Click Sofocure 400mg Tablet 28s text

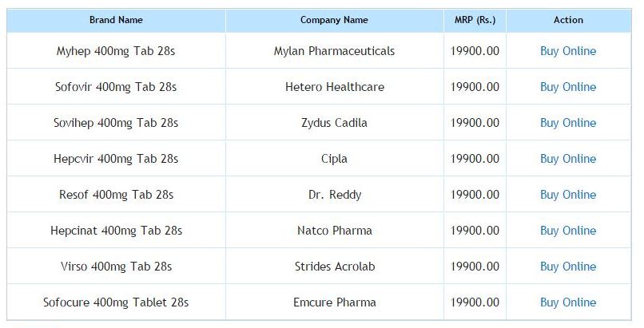[116, 302]
